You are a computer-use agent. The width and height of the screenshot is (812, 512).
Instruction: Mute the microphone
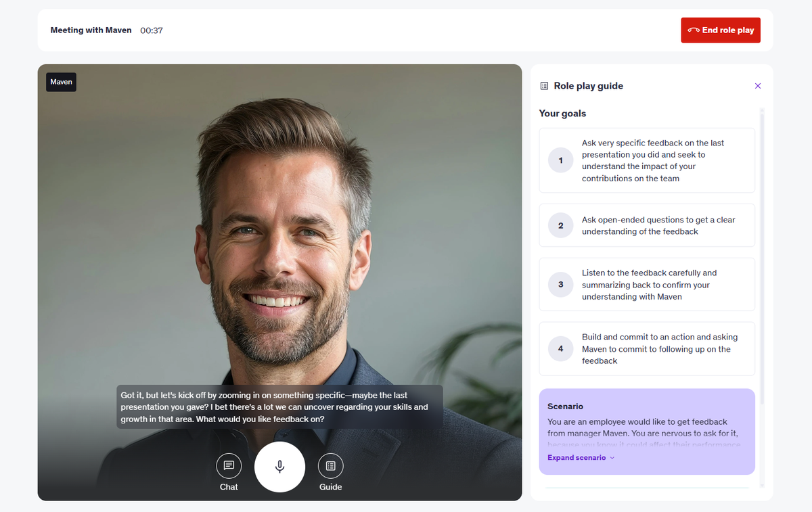279,466
